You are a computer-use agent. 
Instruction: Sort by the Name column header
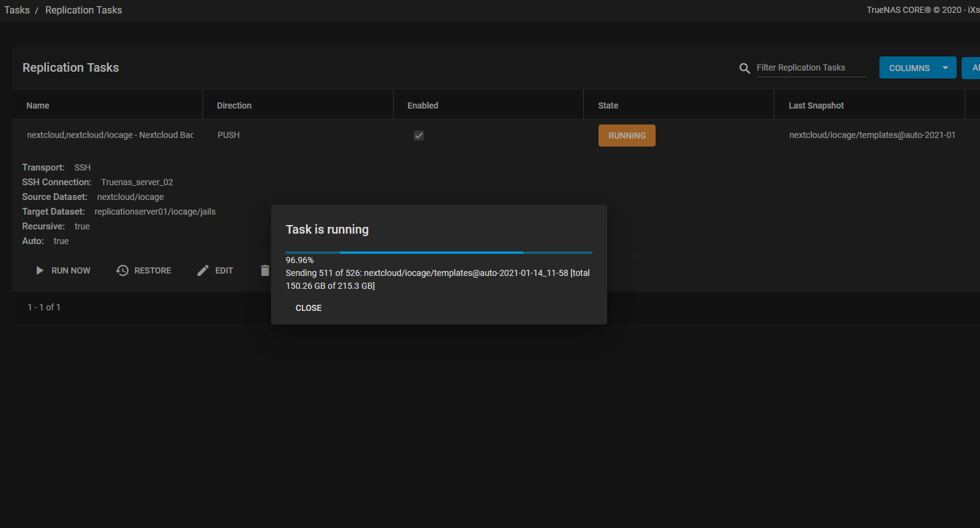pyautogui.click(x=38, y=105)
